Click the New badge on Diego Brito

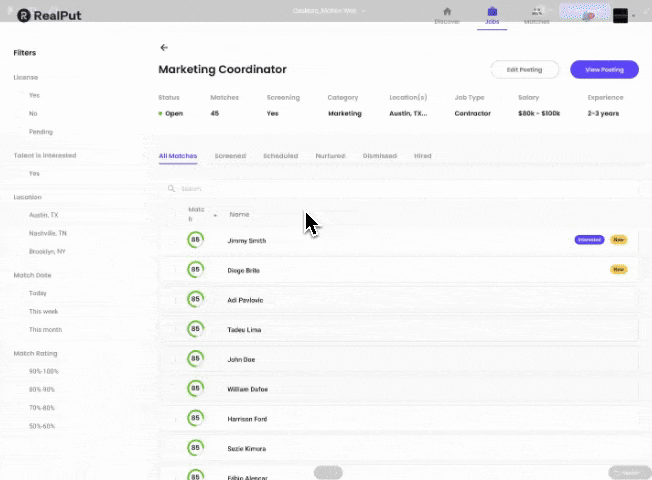pyautogui.click(x=618, y=270)
